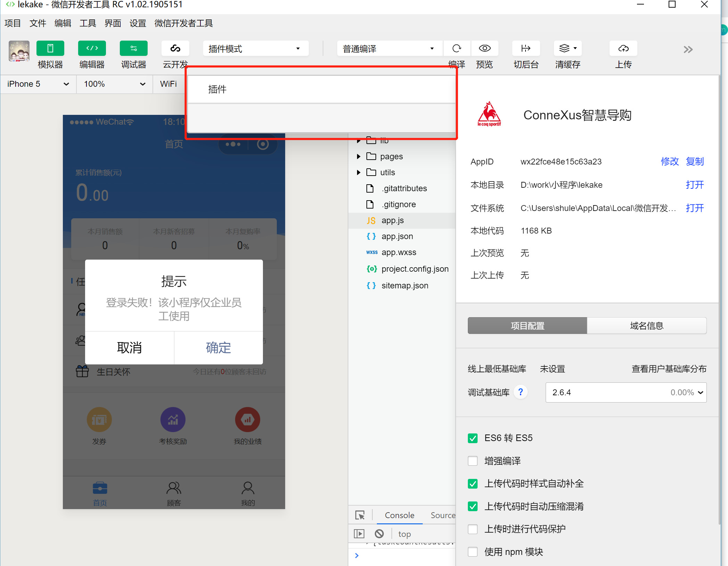Toggle the simulator panel button
This screenshot has height=566, width=728.
pyautogui.click(x=50, y=48)
